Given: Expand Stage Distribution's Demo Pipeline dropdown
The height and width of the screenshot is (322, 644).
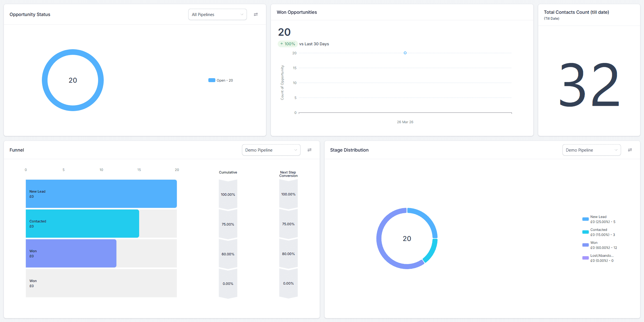Looking at the screenshot, I should click(591, 150).
